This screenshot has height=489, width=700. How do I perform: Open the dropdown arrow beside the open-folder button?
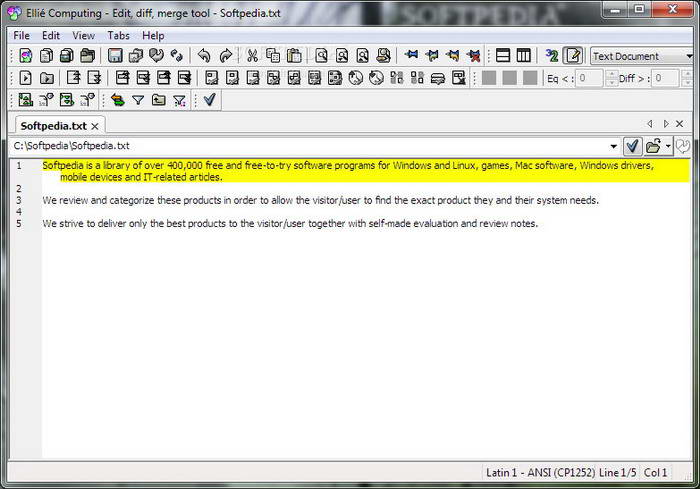668,146
